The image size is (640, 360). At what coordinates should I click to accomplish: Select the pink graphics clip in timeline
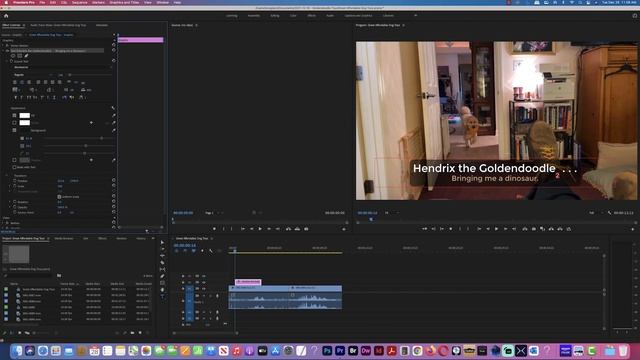tap(248, 282)
